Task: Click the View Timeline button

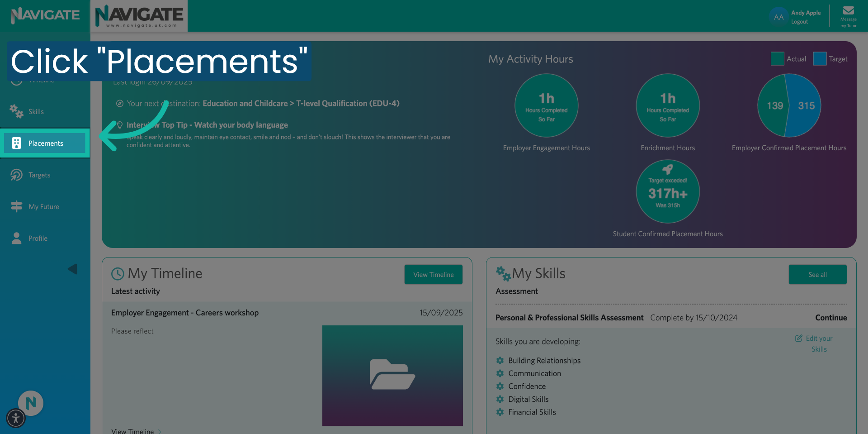Action: (433, 274)
